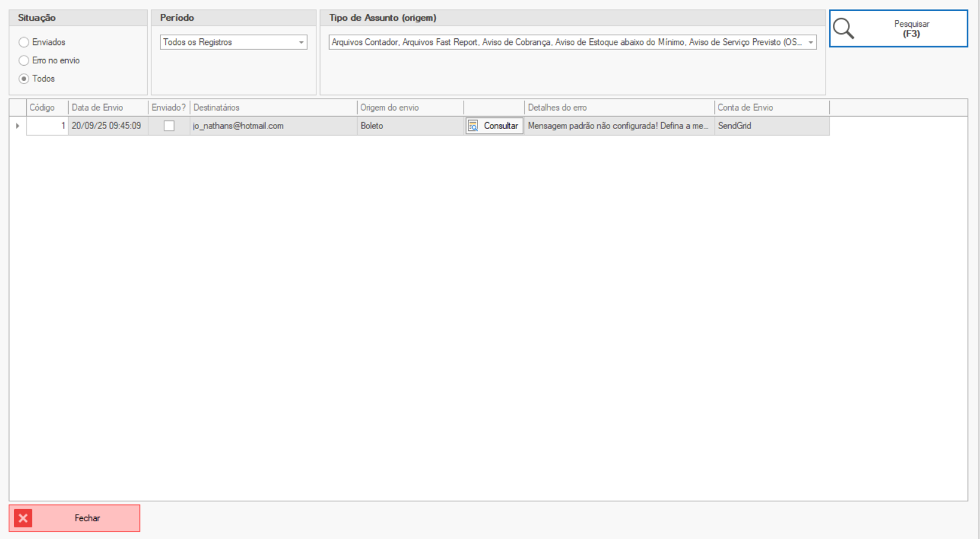Select the jo_nathans@hotmail.com recipient cell
Screen dimensions: 980x539
(x=238, y=126)
